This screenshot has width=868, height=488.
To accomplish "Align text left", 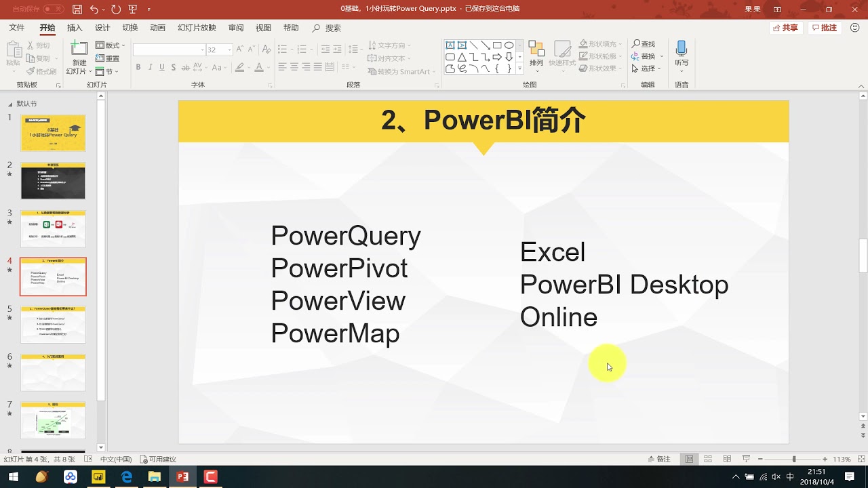I will 283,67.
